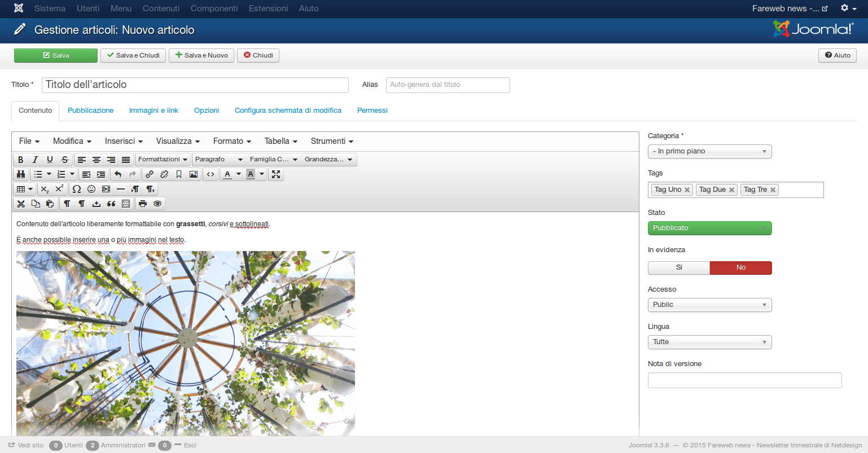Screen dimensions: 868x453
Task: Switch to the Pubblicazione tab
Action: 90,111
